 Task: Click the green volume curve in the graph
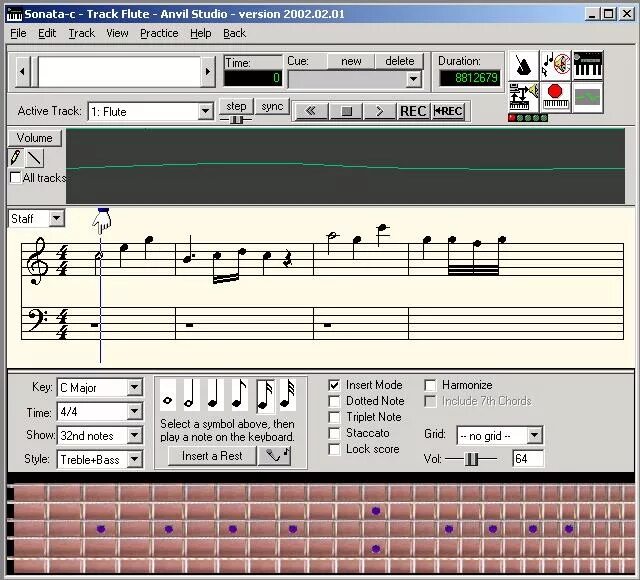(345, 166)
